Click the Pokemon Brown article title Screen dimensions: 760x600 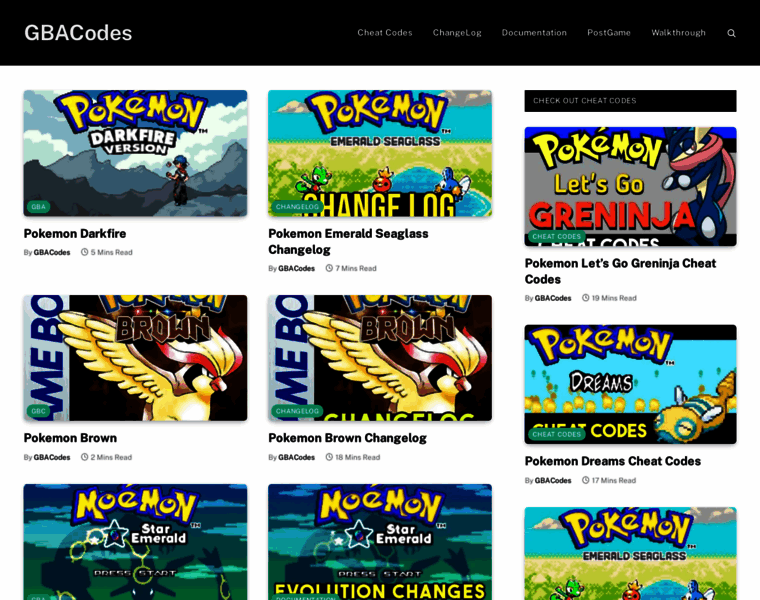click(70, 438)
